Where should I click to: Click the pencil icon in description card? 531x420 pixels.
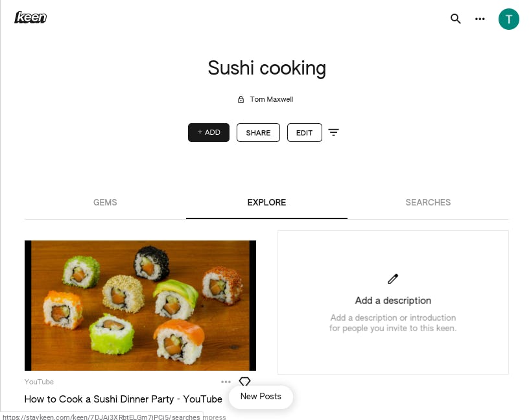point(393,279)
